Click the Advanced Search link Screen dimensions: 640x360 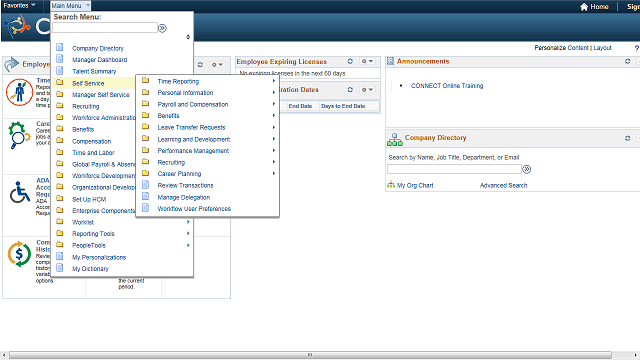(x=503, y=185)
